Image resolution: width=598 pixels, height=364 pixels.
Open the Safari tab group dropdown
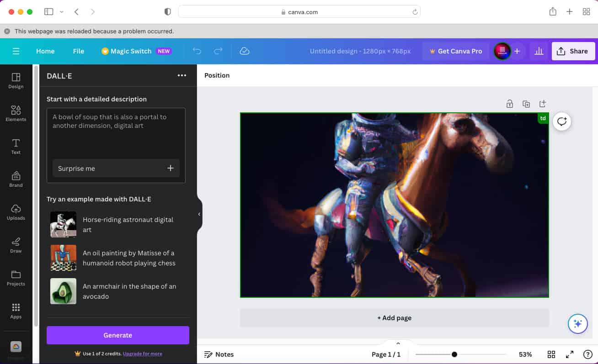tap(61, 11)
